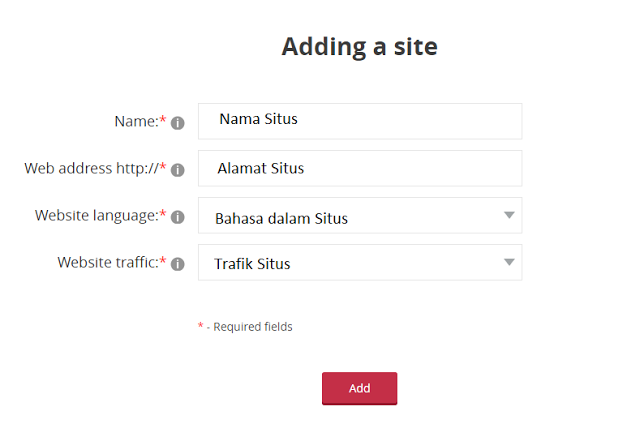Submit the form with the red Add button

tap(360, 388)
